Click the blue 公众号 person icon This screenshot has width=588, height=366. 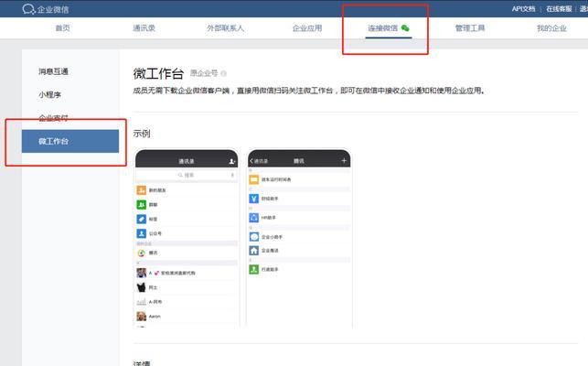[x=142, y=233]
